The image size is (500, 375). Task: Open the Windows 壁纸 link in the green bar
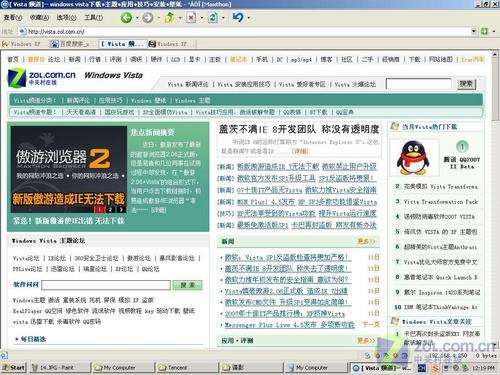click(x=148, y=100)
